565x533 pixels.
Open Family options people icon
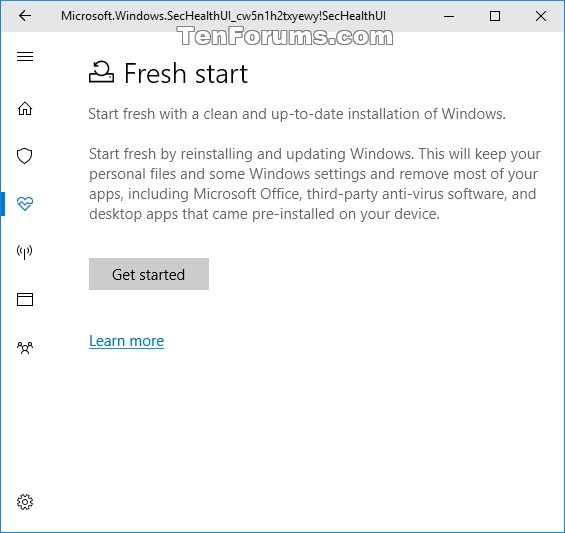point(25,347)
